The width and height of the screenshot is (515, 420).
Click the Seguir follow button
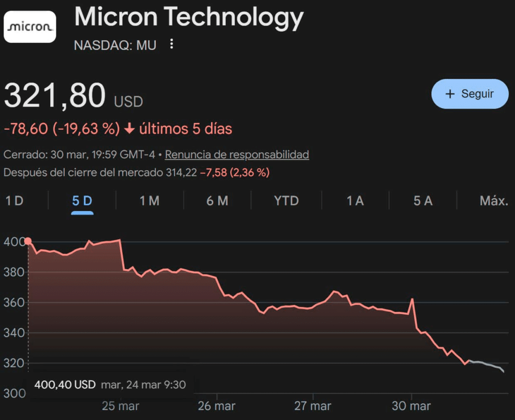[469, 94]
